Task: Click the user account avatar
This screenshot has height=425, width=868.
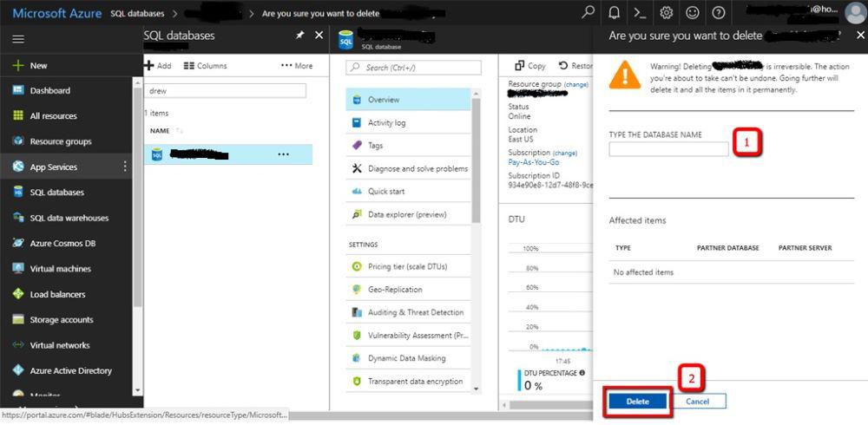Action: tap(855, 13)
